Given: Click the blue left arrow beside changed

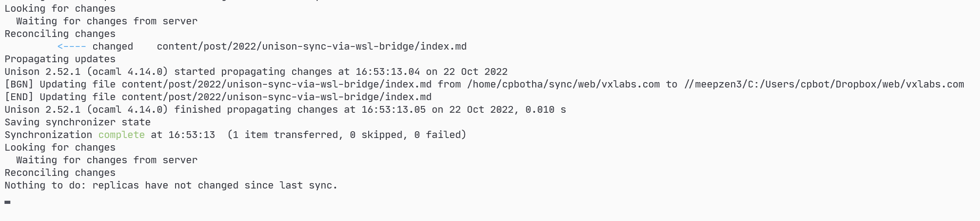Looking at the screenshot, I should [72, 46].
